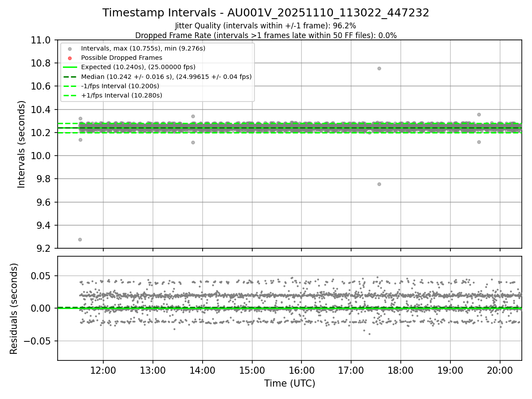Select legend entry starting 'Median (10.242 +/- 0.016 s)'
Viewport: 532px width, 399px height.
click(166, 77)
